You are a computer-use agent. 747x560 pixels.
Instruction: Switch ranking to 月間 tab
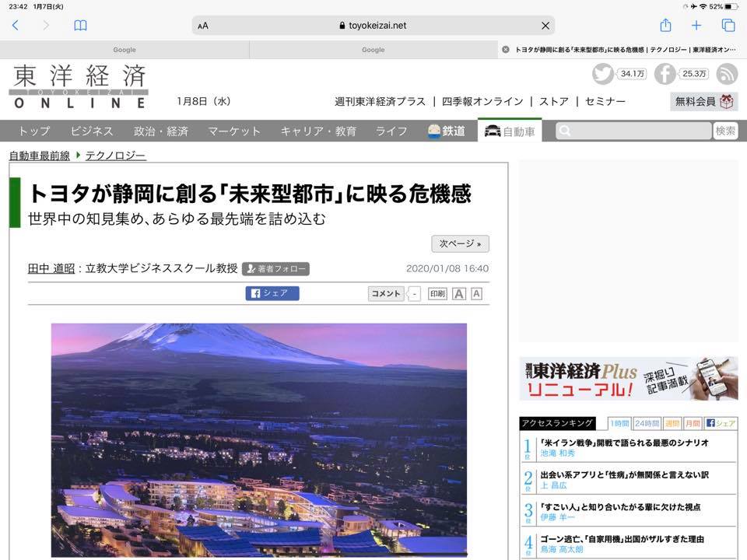[x=693, y=423]
